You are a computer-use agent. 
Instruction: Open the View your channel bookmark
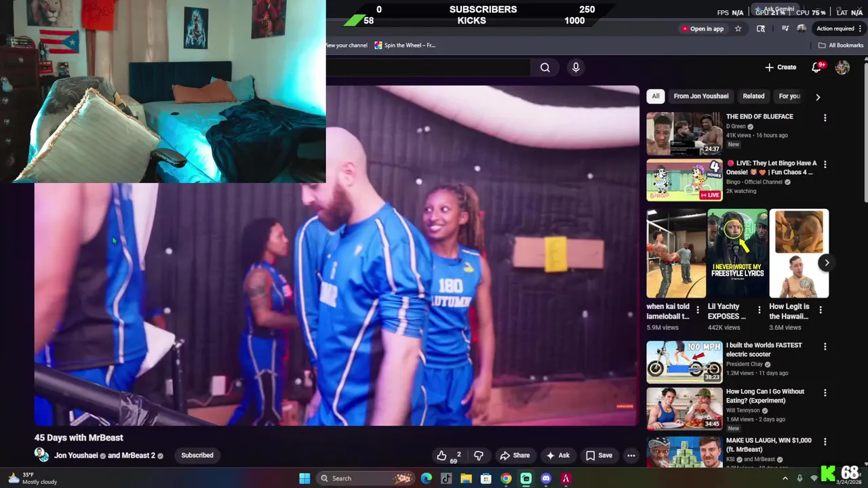point(347,45)
